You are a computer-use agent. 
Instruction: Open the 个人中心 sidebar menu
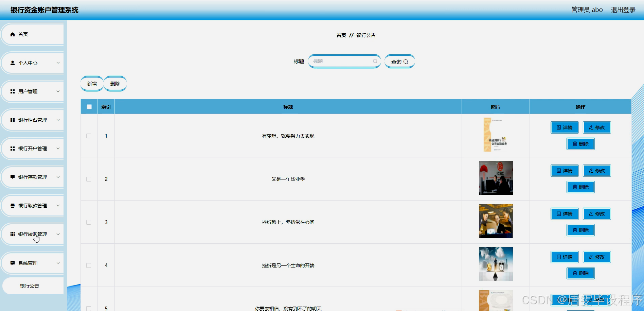(x=32, y=63)
